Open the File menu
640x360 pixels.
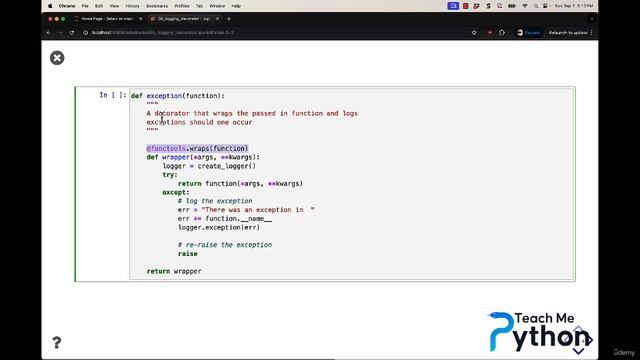click(x=85, y=6)
